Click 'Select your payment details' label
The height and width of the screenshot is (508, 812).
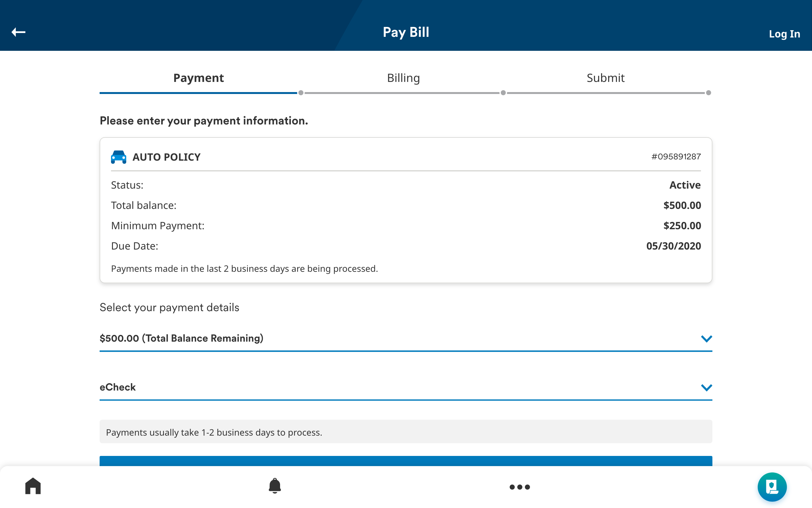tap(169, 308)
